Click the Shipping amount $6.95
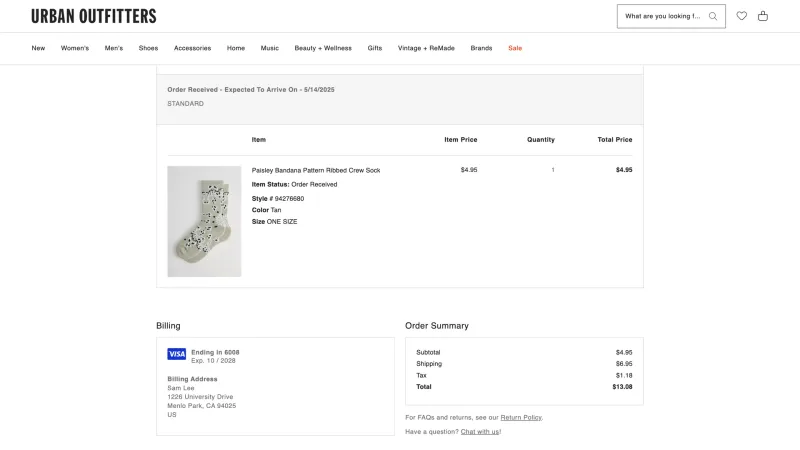 click(x=624, y=364)
